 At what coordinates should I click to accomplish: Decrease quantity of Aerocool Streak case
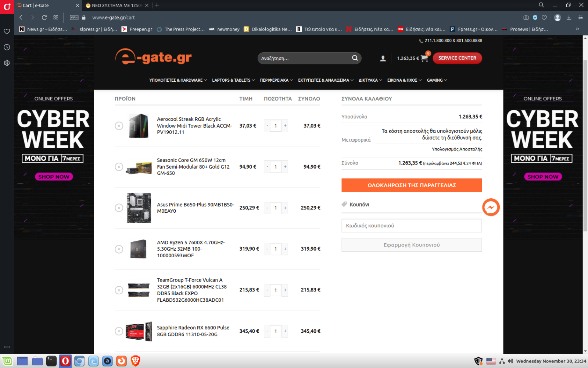[x=267, y=126]
